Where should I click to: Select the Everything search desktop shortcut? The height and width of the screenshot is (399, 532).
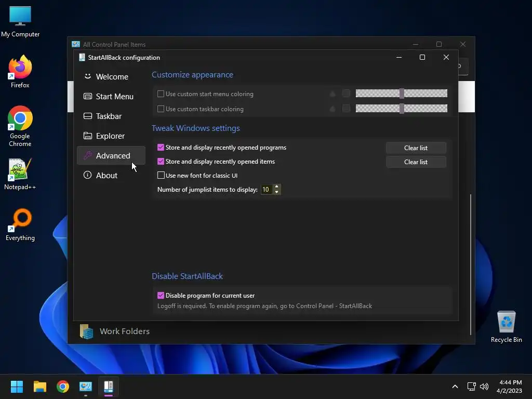20,225
